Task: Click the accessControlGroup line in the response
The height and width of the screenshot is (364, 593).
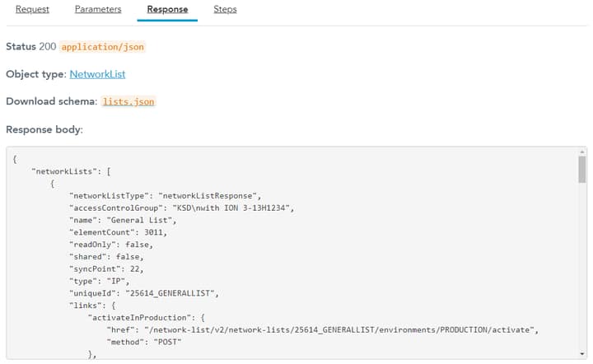Action: click(181, 208)
